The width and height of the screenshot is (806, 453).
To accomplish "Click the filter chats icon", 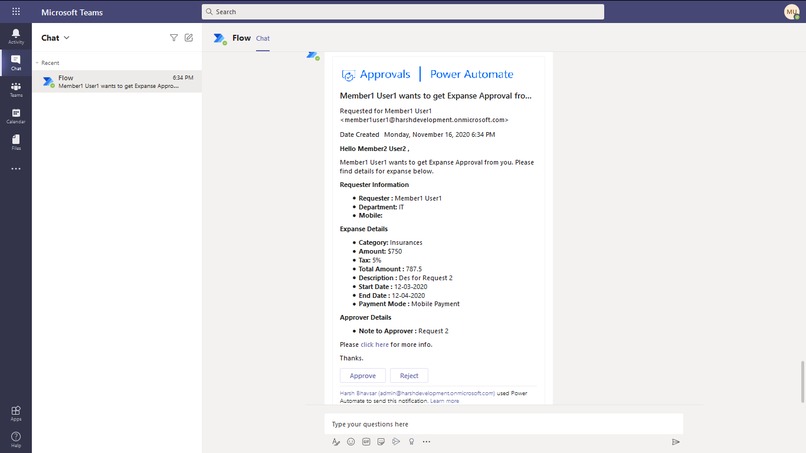I will 174,38.
